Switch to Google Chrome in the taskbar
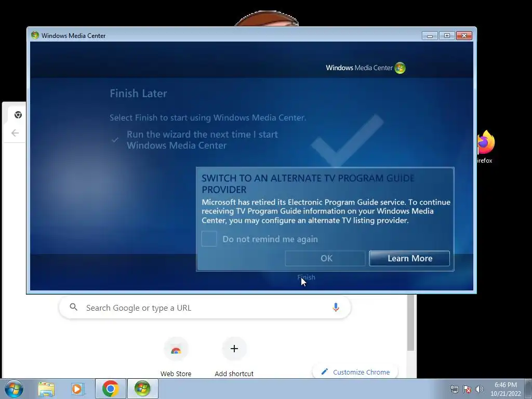This screenshot has width=532, height=399. coord(111,389)
